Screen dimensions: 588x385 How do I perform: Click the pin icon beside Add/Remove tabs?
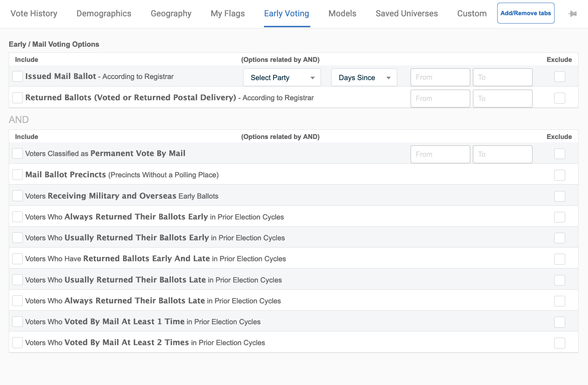point(572,14)
